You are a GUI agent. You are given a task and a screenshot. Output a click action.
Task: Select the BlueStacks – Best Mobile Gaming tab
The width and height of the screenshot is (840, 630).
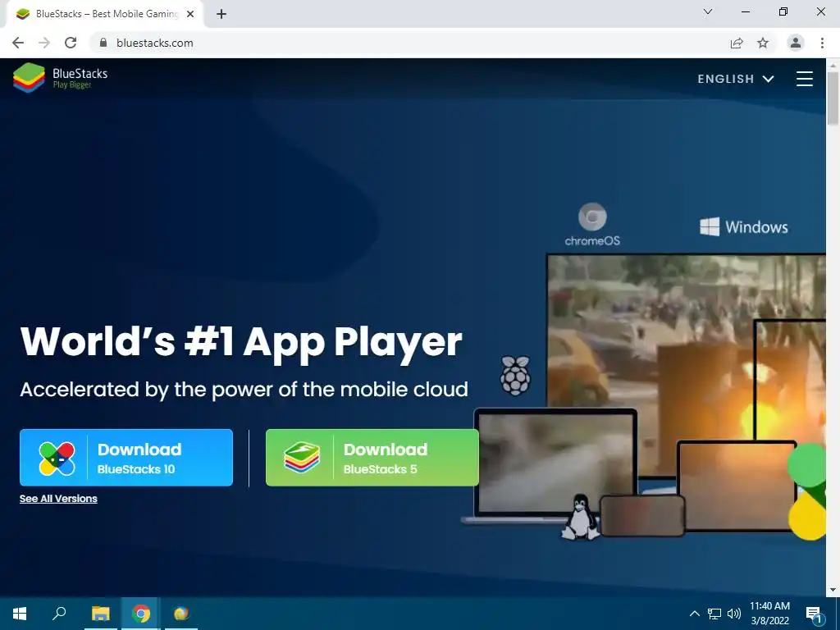tap(103, 14)
